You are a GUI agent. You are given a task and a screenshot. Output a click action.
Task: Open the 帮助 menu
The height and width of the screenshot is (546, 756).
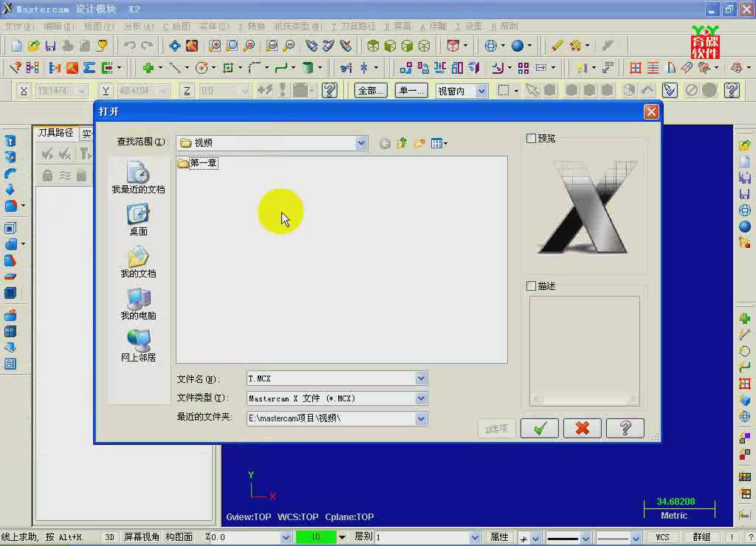(504, 26)
